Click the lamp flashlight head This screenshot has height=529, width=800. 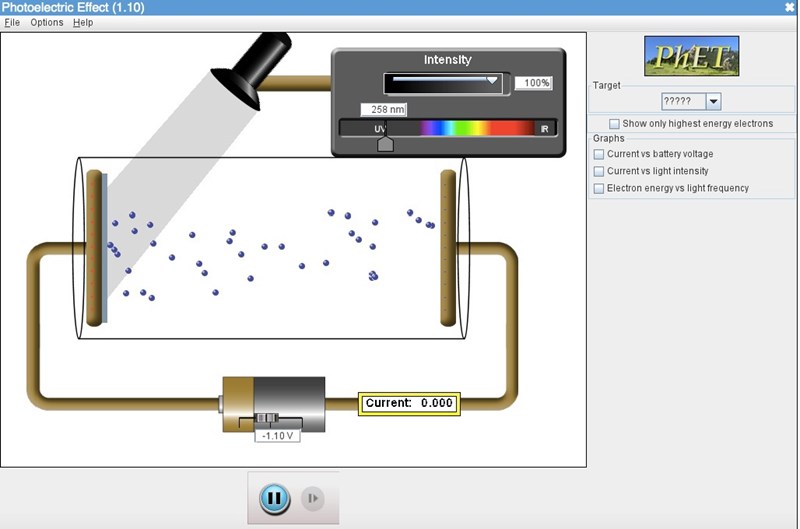coord(253,70)
